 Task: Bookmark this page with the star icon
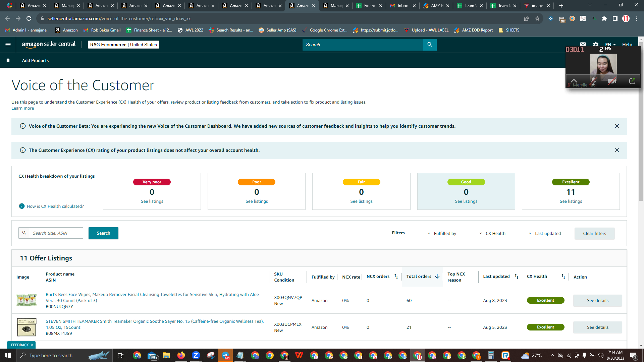537,18
